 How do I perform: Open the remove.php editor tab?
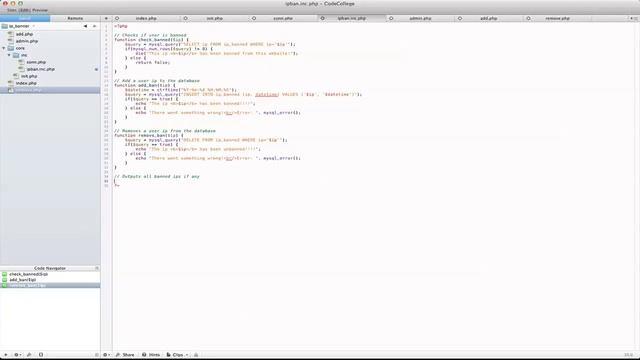click(x=558, y=18)
